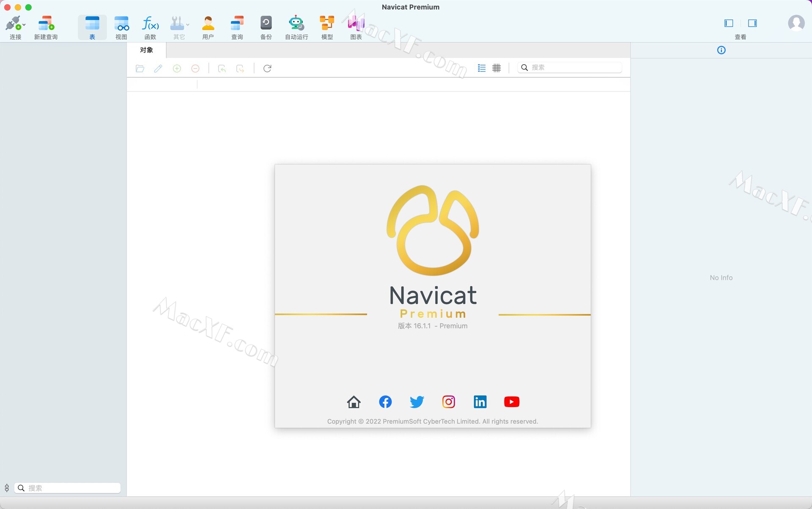The height and width of the screenshot is (509, 812).
Task: Click the user account avatar
Action: [796, 23]
